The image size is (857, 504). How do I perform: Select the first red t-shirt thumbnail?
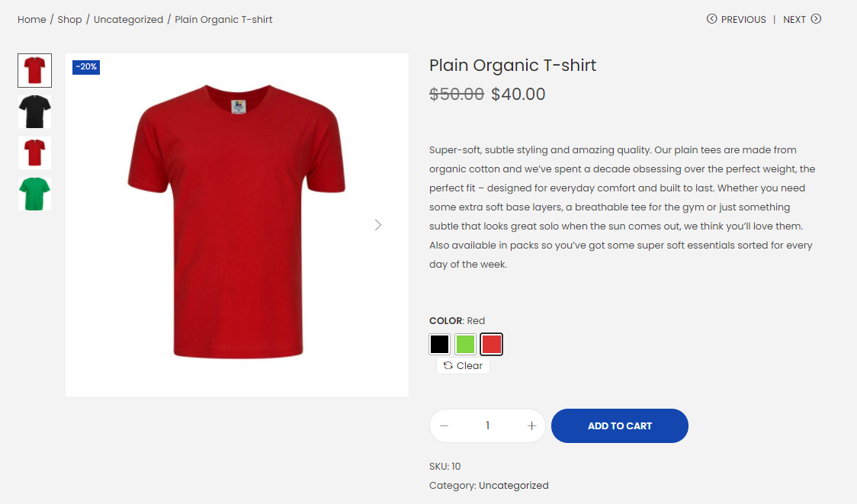click(x=34, y=70)
